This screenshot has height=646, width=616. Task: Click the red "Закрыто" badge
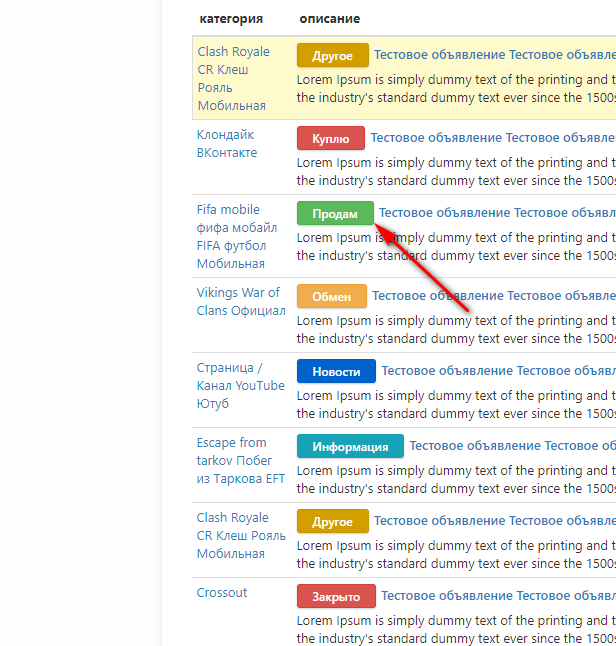point(336,596)
